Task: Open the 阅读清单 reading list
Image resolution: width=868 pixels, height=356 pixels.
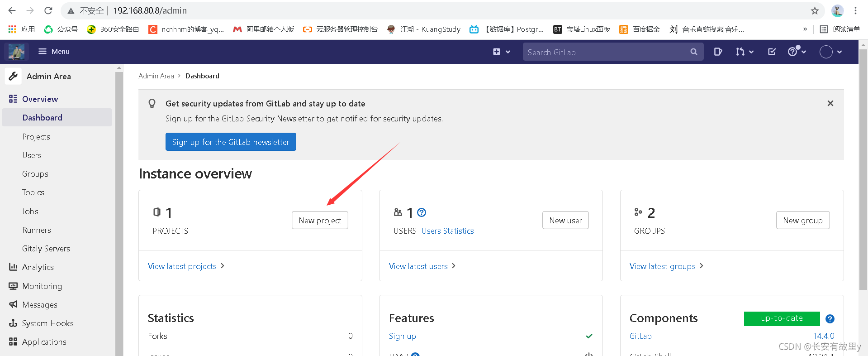Action: (x=840, y=29)
